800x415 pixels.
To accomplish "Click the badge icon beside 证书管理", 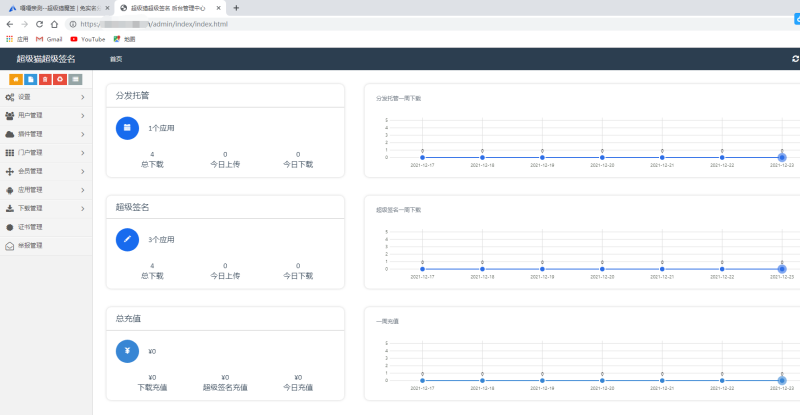I will click(x=10, y=227).
